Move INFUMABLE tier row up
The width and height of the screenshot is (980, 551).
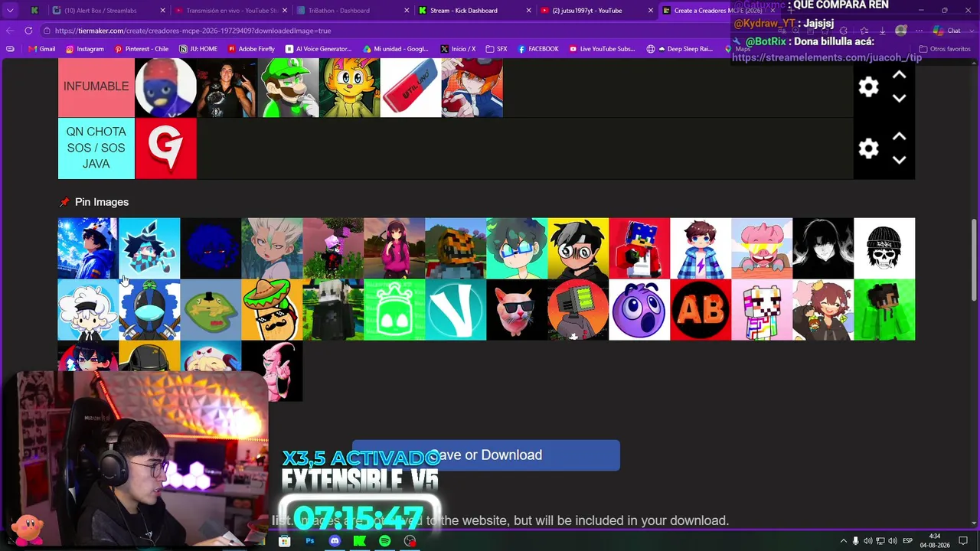(x=900, y=75)
